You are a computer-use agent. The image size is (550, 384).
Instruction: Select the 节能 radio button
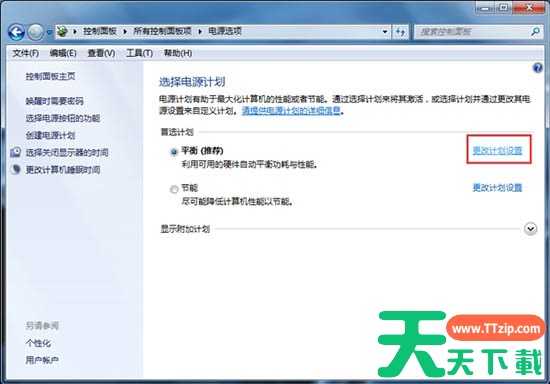click(x=174, y=189)
